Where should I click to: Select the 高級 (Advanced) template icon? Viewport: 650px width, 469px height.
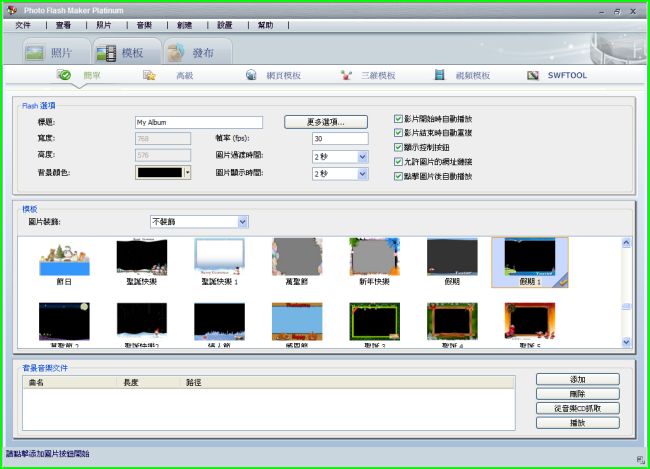(x=150, y=75)
